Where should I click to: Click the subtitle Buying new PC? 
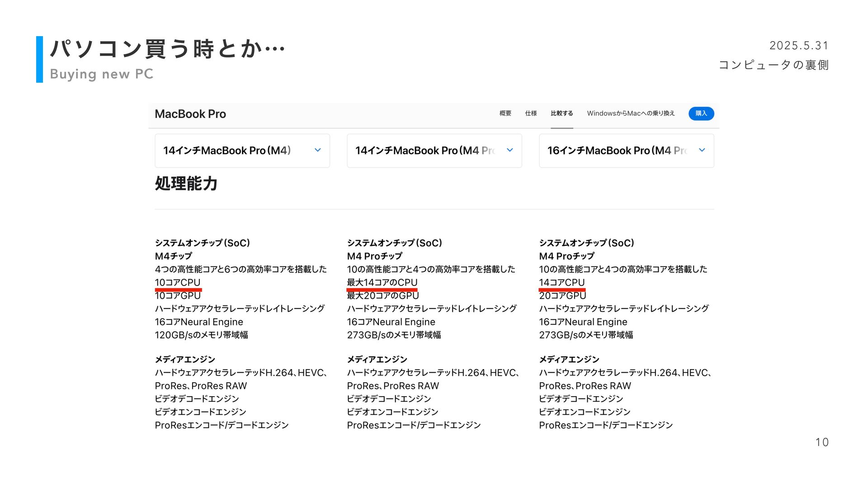[x=102, y=74]
